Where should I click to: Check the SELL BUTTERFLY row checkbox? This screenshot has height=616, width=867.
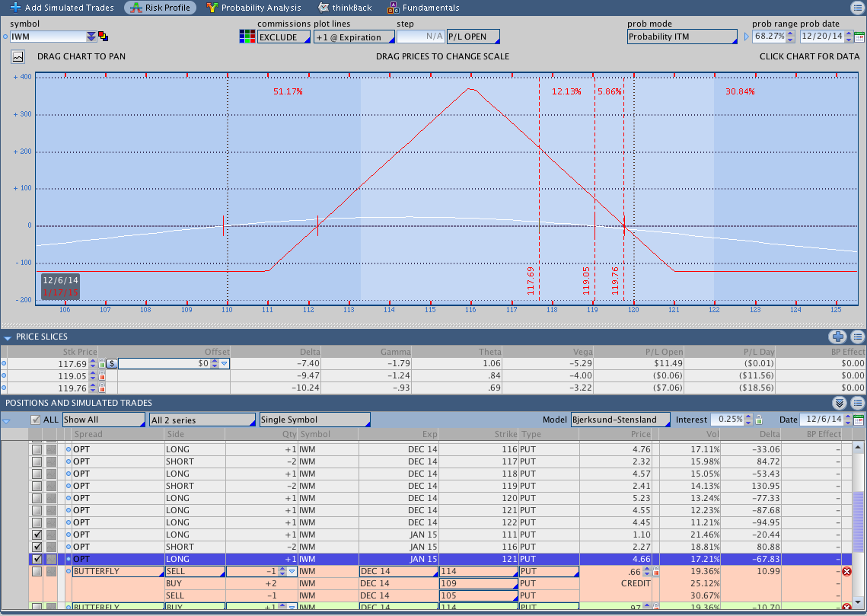(x=37, y=571)
